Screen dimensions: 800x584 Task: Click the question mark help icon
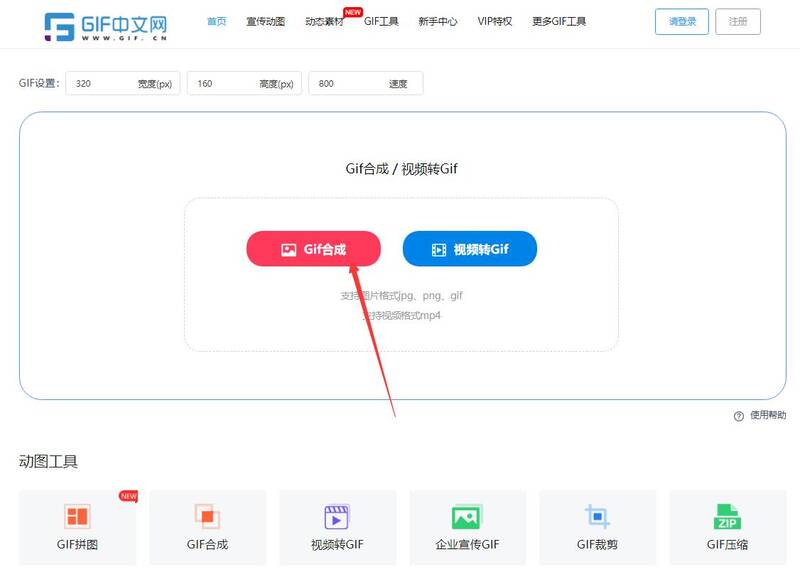point(739,416)
